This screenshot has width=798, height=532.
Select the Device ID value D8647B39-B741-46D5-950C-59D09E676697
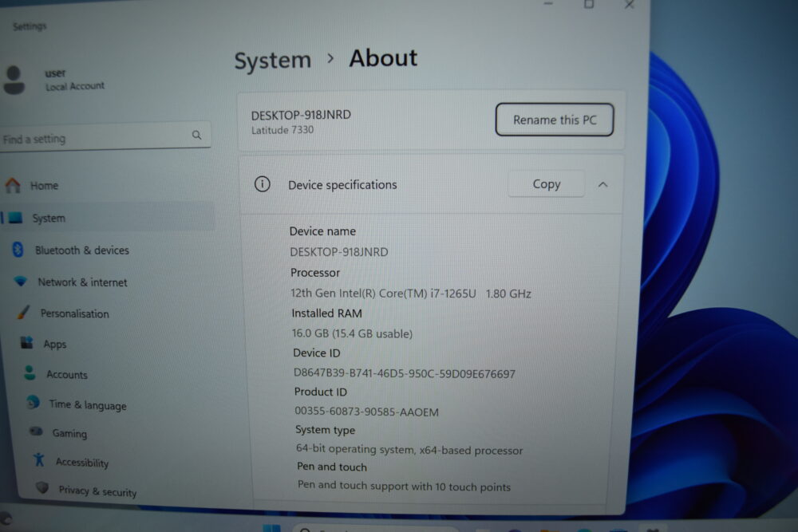tap(405, 373)
